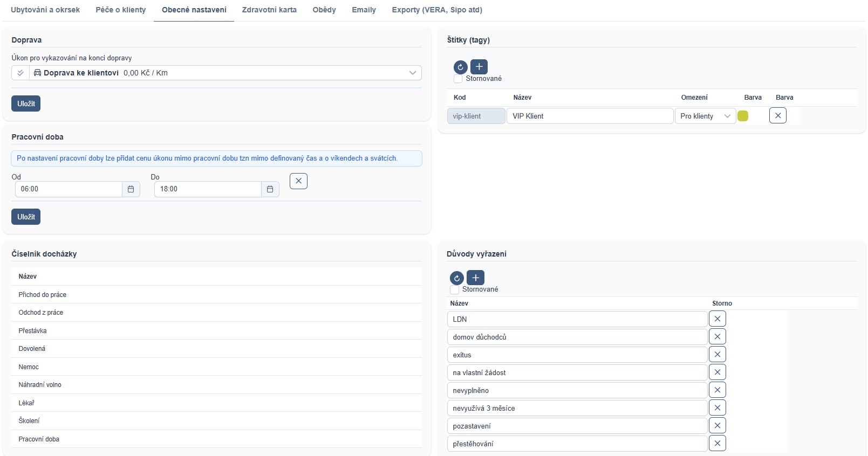Click the LDN reason name field

point(577,319)
